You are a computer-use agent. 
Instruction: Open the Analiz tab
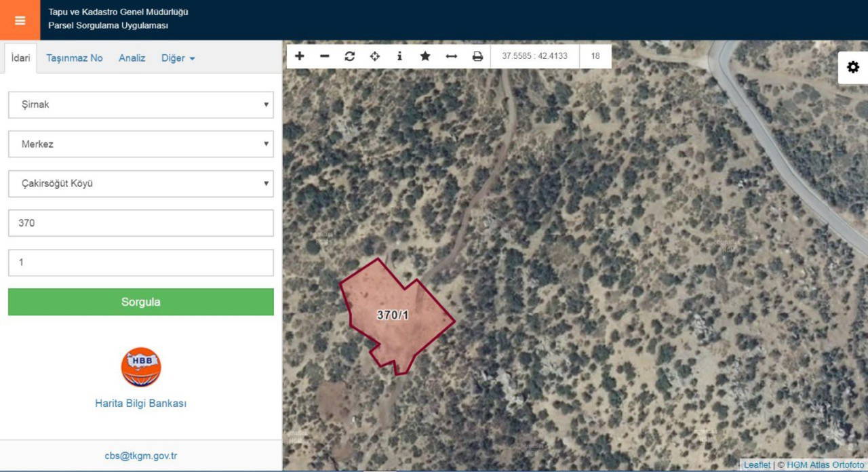(132, 58)
